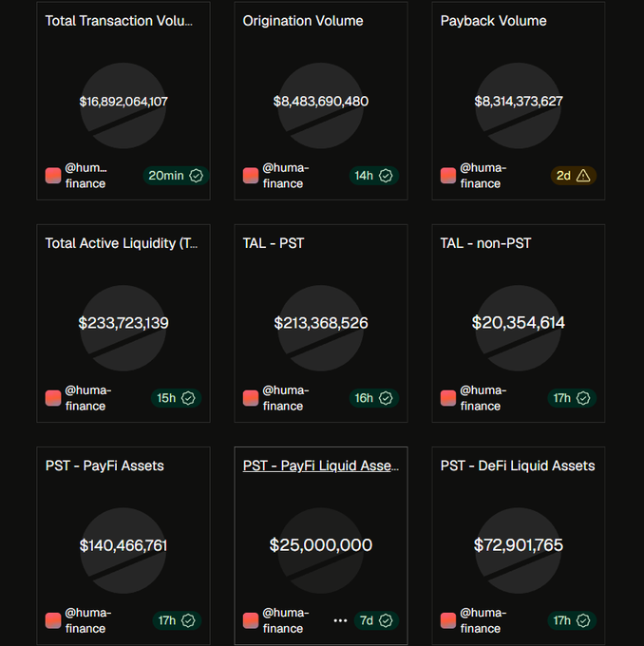Click the verified check icon on Total Transaction Volume
The image size is (644, 646).
point(196,176)
